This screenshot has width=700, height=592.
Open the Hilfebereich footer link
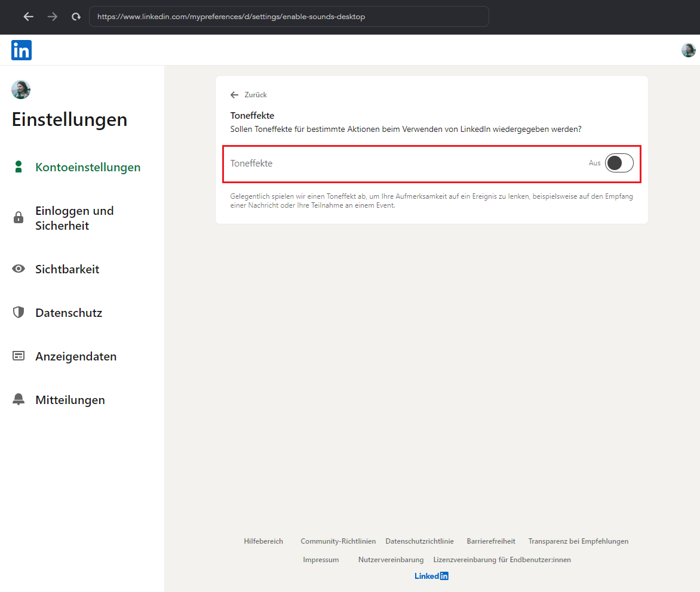pyautogui.click(x=263, y=541)
